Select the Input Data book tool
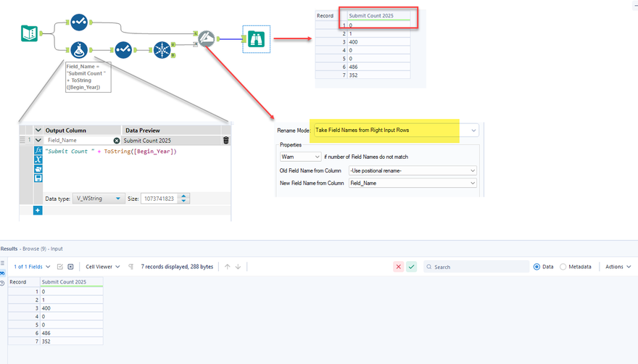The width and height of the screenshot is (638, 364). pos(29,33)
